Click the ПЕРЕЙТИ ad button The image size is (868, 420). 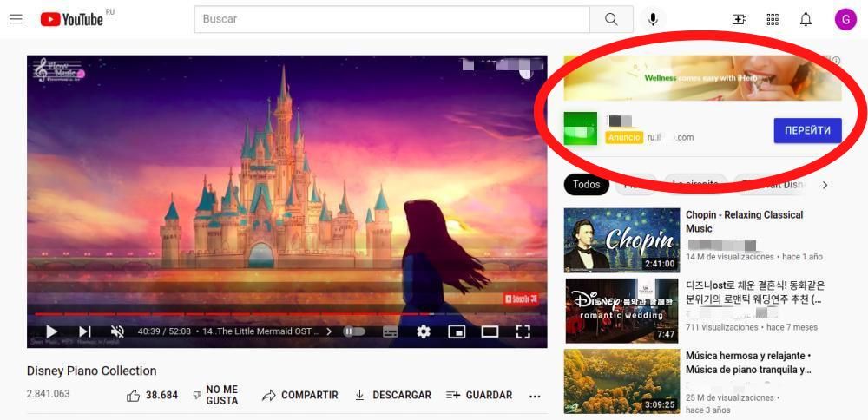click(x=807, y=130)
